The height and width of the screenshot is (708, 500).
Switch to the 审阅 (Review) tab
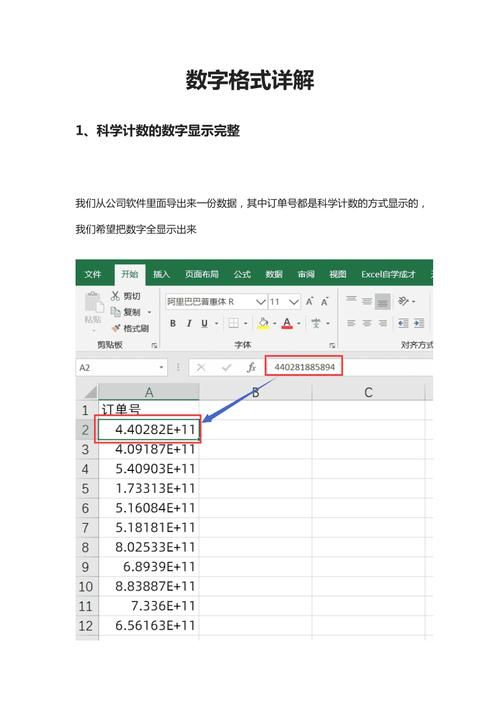point(306,274)
